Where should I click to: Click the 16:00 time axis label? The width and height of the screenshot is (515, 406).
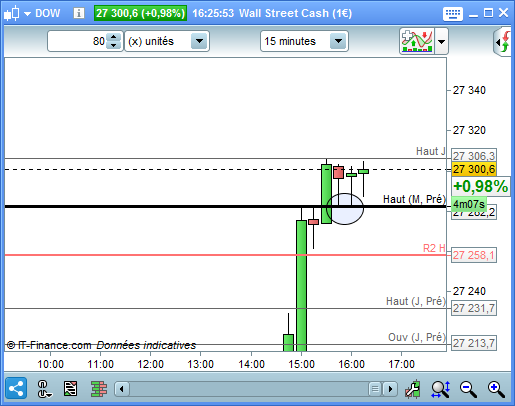click(x=351, y=364)
